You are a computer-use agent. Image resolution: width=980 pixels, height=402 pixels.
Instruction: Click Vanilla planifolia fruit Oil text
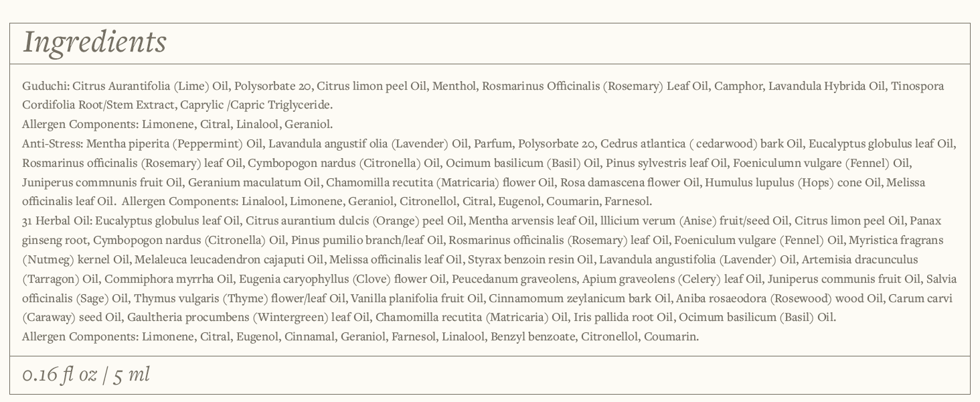tap(416, 297)
